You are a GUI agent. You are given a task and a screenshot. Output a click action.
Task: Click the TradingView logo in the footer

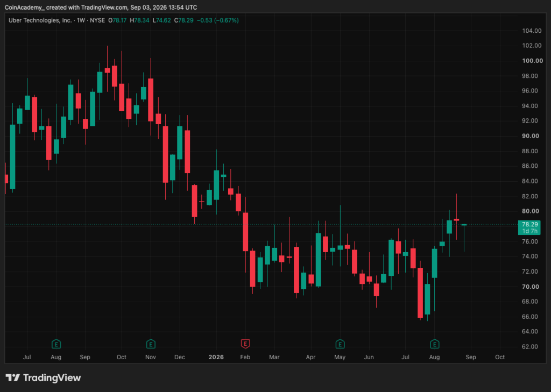43,377
